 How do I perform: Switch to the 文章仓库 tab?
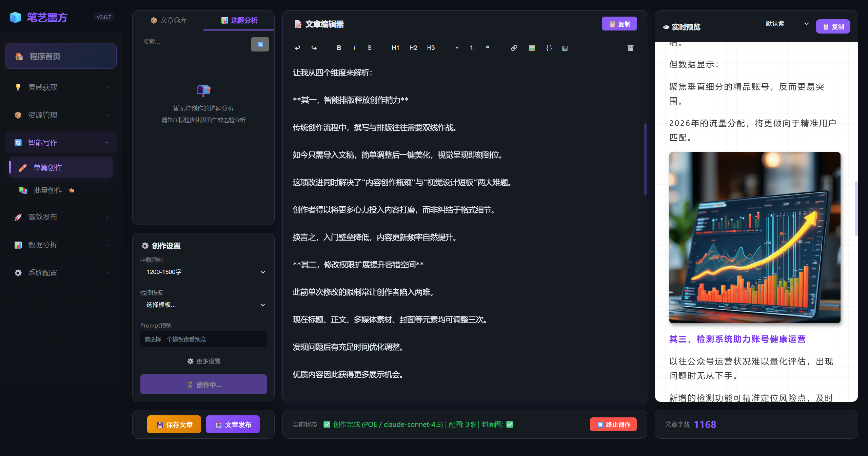(x=169, y=20)
